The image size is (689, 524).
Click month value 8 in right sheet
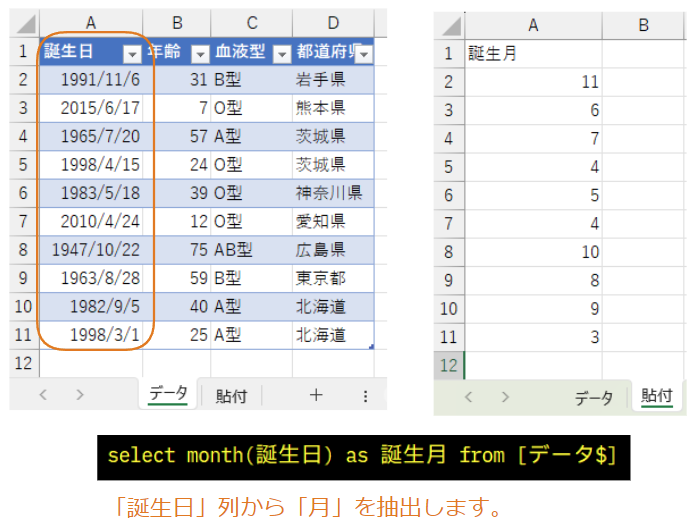(533, 280)
